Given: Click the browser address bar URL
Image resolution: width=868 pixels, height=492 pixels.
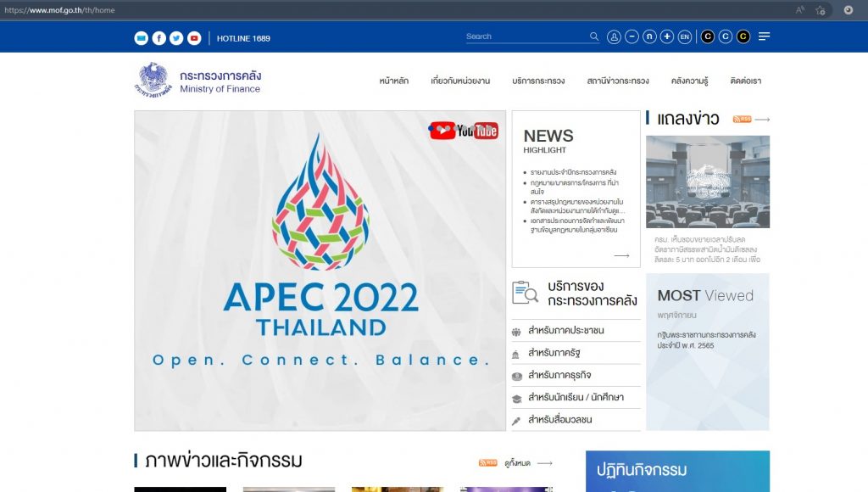Looking at the screenshot, I should coord(60,10).
